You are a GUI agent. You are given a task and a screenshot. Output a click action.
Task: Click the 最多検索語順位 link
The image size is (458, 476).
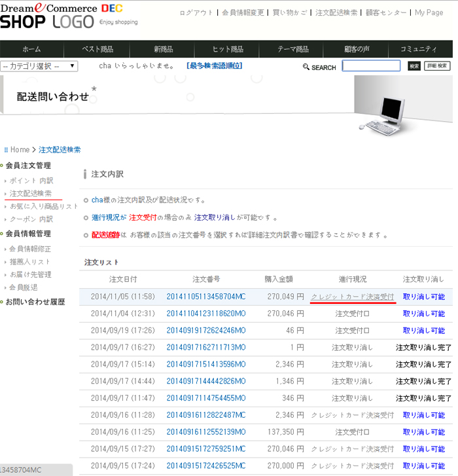tap(214, 66)
